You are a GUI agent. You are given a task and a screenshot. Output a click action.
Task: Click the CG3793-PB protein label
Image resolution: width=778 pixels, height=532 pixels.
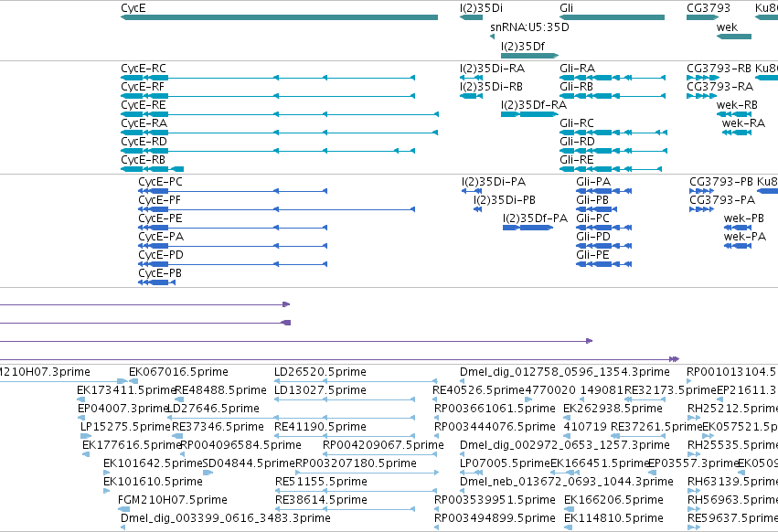coord(721,182)
